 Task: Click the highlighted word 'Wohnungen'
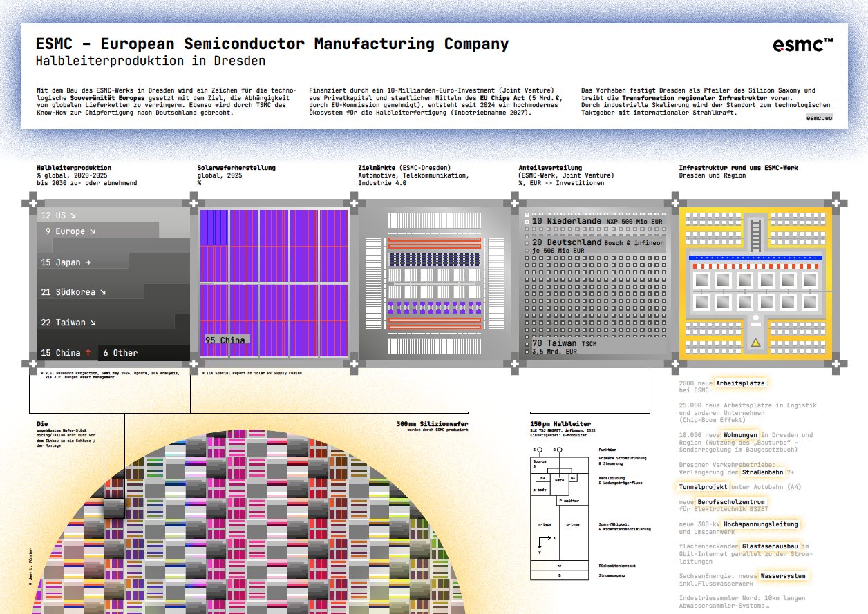pyautogui.click(x=742, y=435)
